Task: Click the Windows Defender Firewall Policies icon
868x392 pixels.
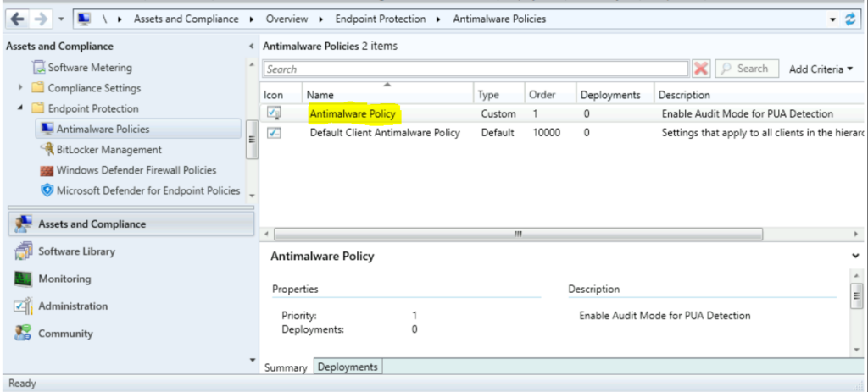Action: [47, 170]
